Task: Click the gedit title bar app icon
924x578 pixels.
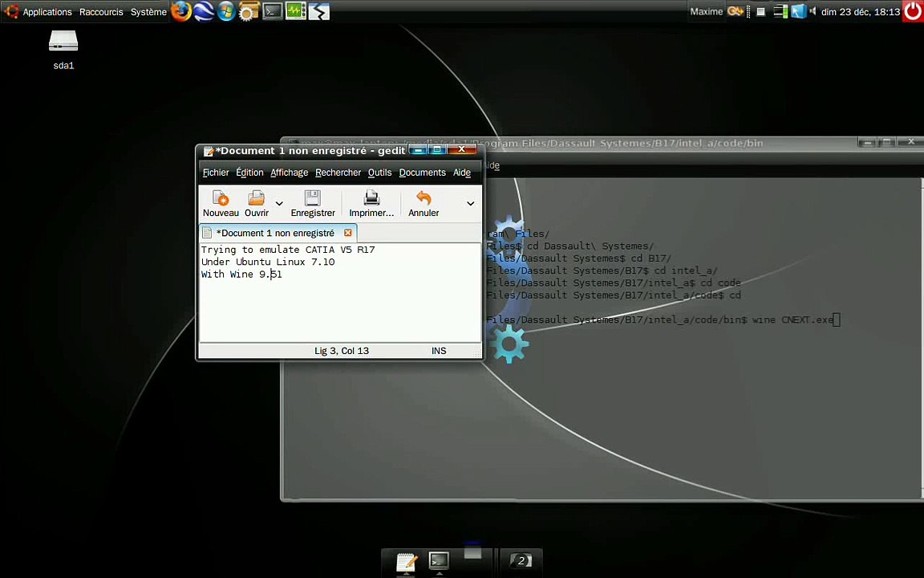Action: pyautogui.click(x=208, y=151)
